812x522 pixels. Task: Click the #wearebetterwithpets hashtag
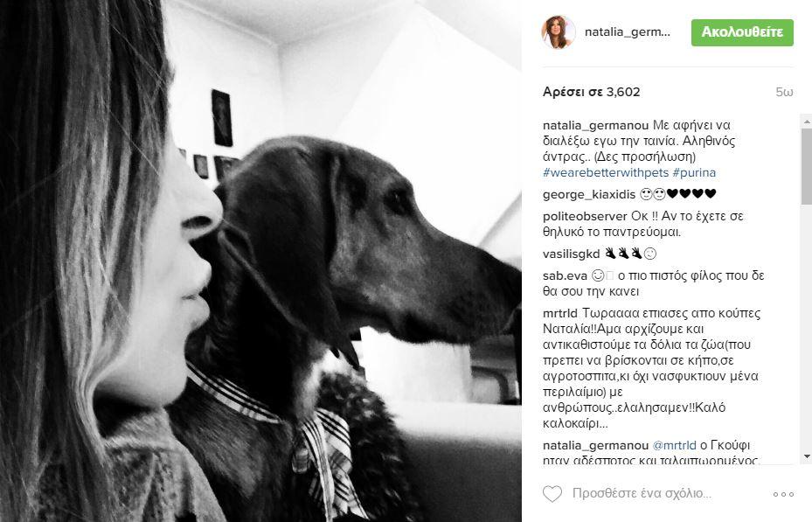(606, 172)
